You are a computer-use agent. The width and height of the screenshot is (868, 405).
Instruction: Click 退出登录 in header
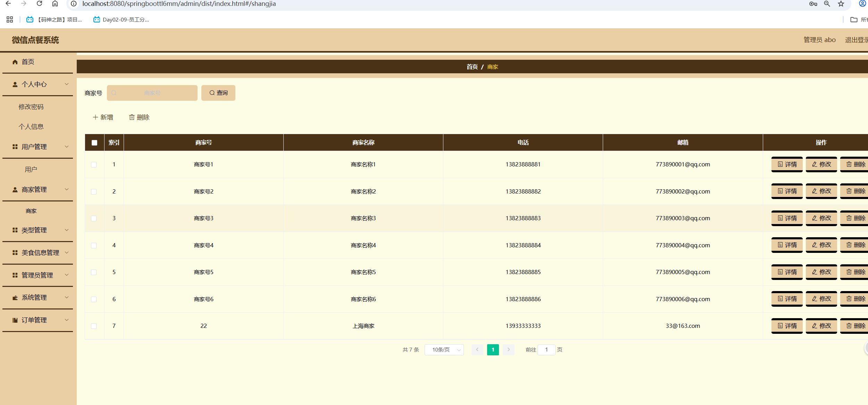pyautogui.click(x=857, y=40)
